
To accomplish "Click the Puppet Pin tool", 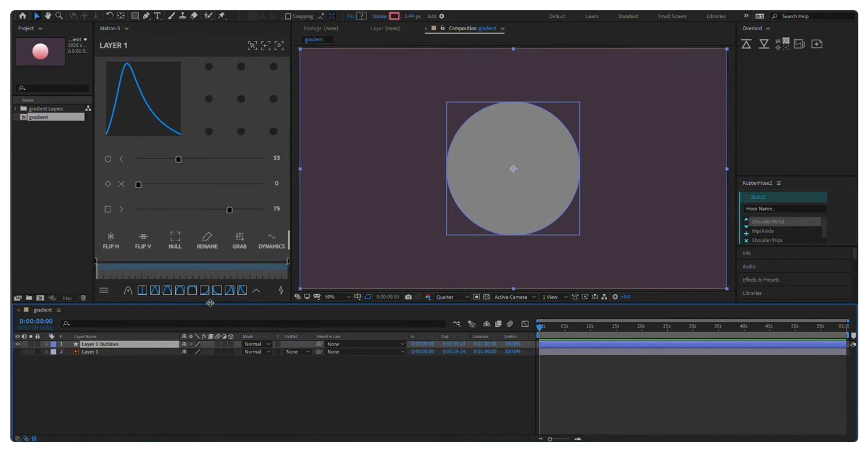I will click(x=222, y=16).
